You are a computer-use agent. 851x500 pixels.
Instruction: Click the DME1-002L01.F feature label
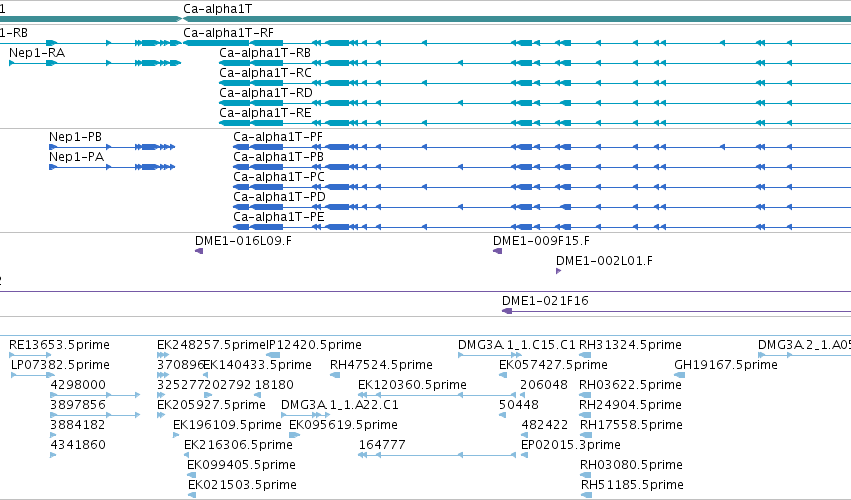click(604, 261)
